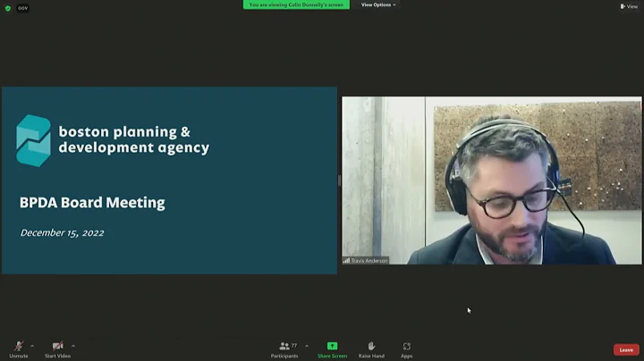Click the GOV badge next to the shield
This screenshot has height=361, width=644.
[x=22, y=8]
